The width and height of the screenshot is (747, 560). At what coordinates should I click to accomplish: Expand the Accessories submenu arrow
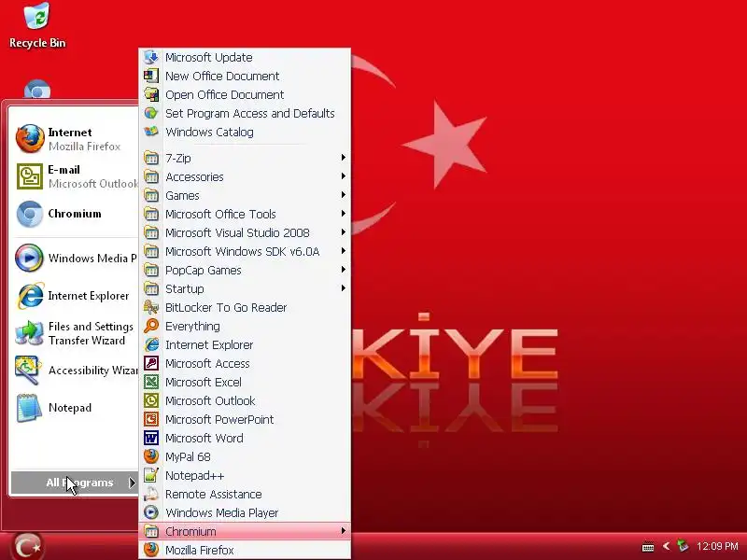[343, 176]
